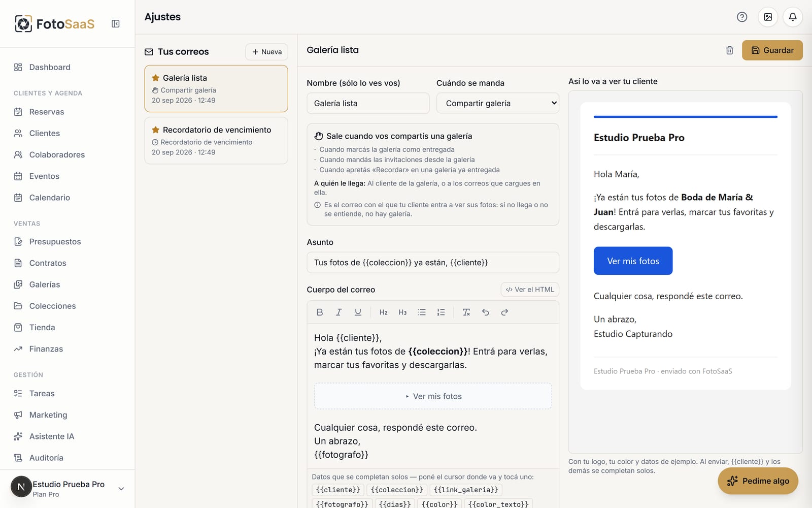Set heading H2 in editor toolbar
Image resolution: width=812 pixels, height=508 pixels.
[384, 312]
